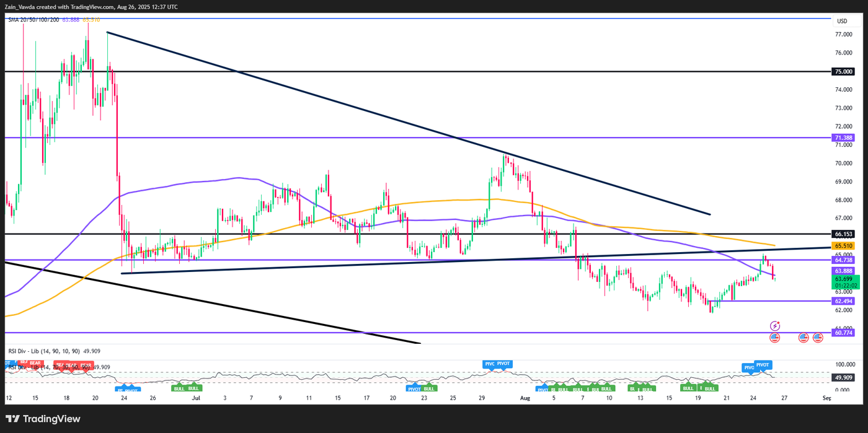This screenshot has width=868, height=433.
Task: Click the purple 60.774 price label
Action: pos(844,332)
